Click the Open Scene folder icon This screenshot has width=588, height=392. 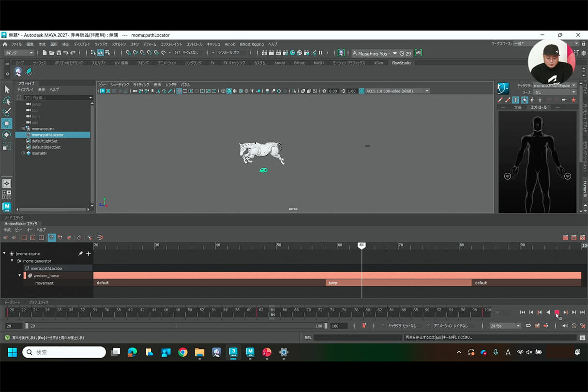tap(52, 53)
